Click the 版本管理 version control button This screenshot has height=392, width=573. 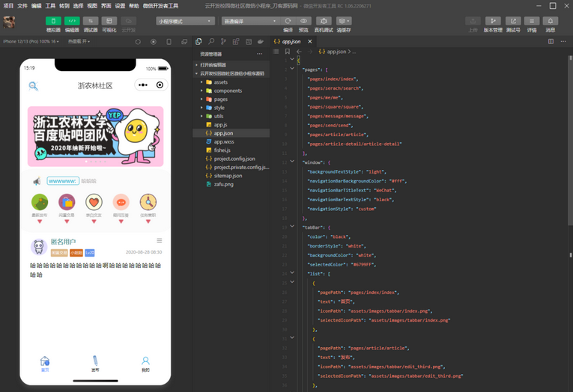pyautogui.click(x=493, y=22)
